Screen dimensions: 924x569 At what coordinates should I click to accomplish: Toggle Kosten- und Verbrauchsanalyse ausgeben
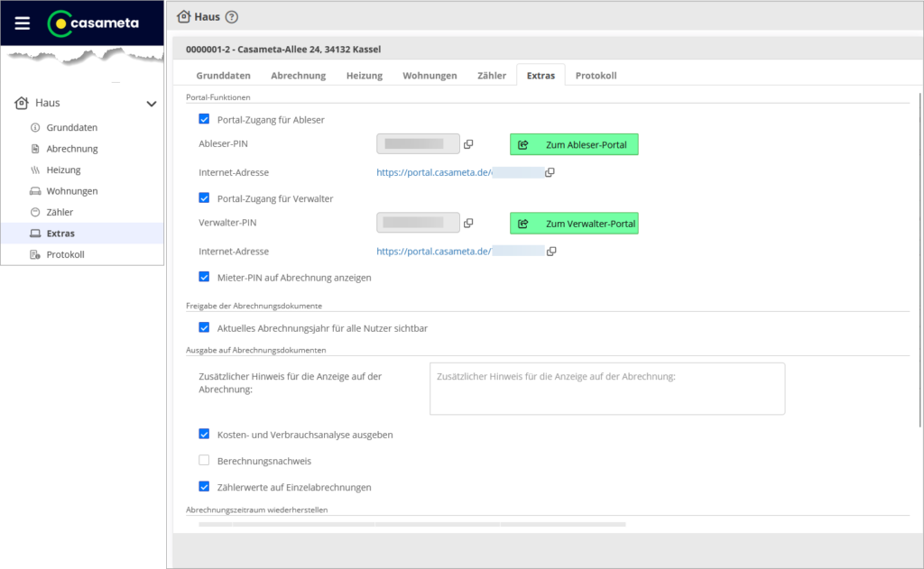(x=204, y=435)
